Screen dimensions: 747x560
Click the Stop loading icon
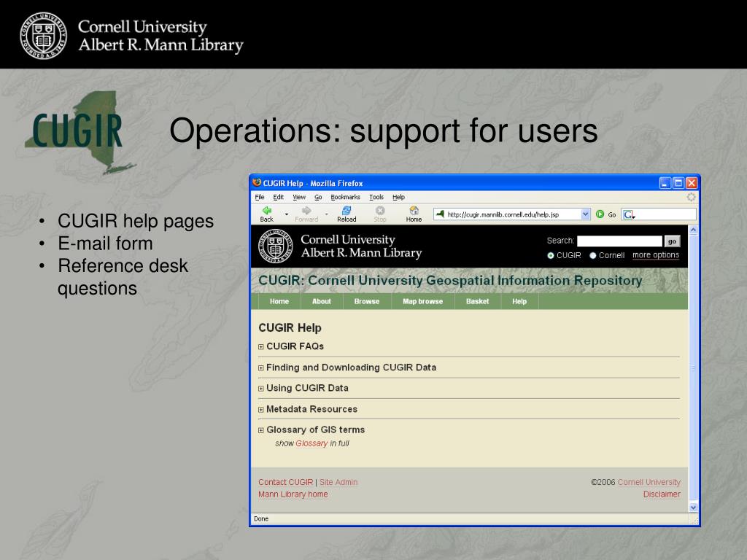pos(379,211)
